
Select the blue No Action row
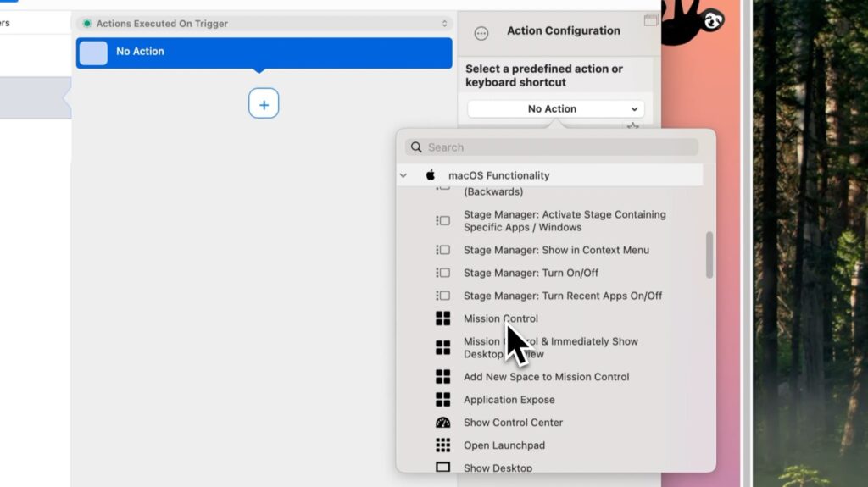point(264,53)
